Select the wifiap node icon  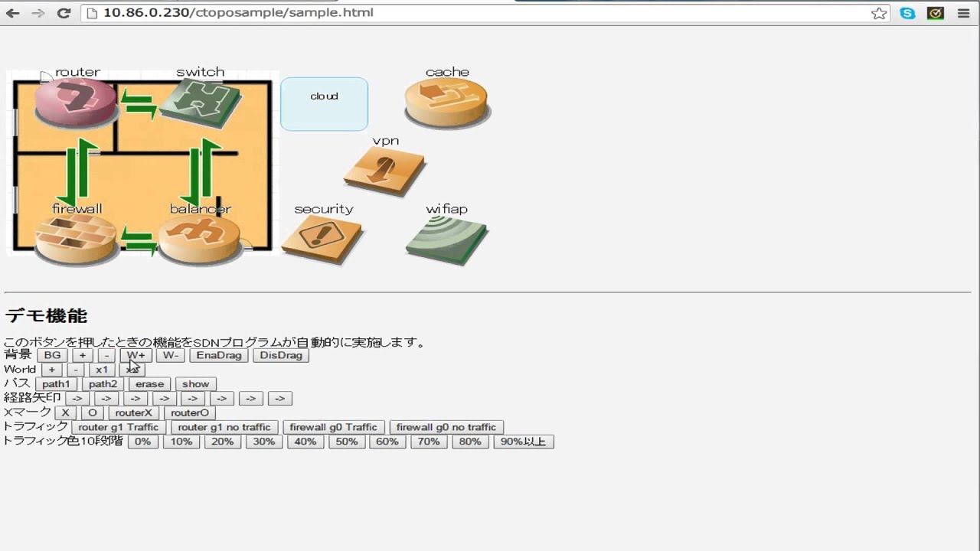pos(447,240)
